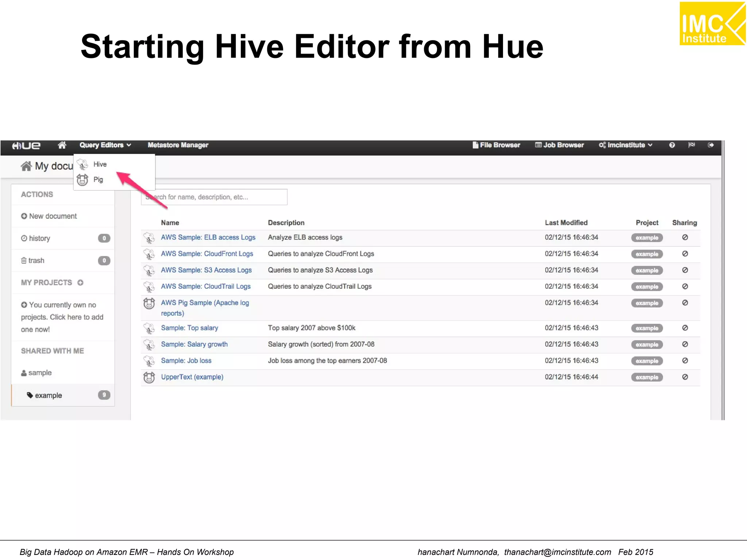
Task: Click the Hive bee icon in dropdown
Action: coord(83,164)
